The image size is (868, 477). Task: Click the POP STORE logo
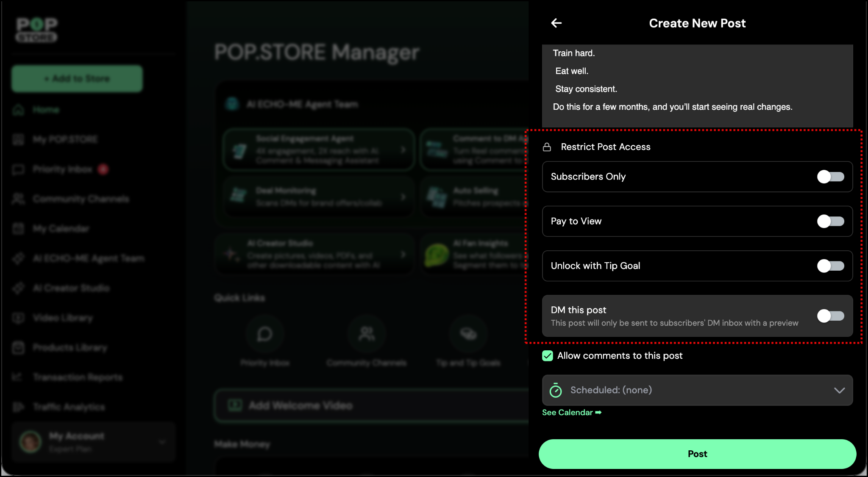pos(36,29)
